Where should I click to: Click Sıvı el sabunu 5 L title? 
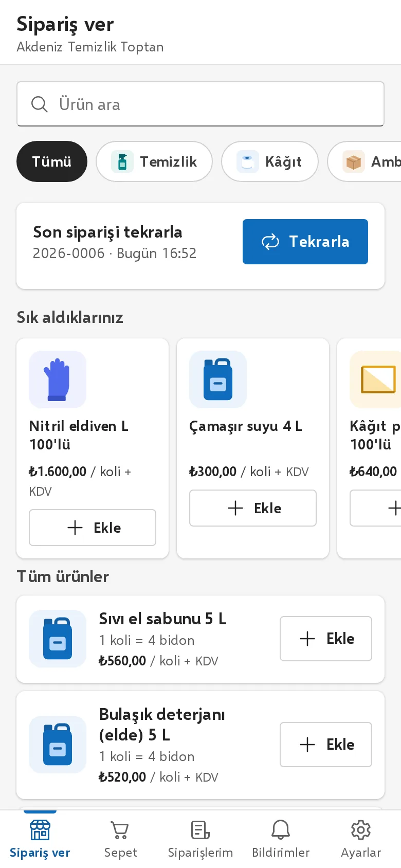(162, 619)
